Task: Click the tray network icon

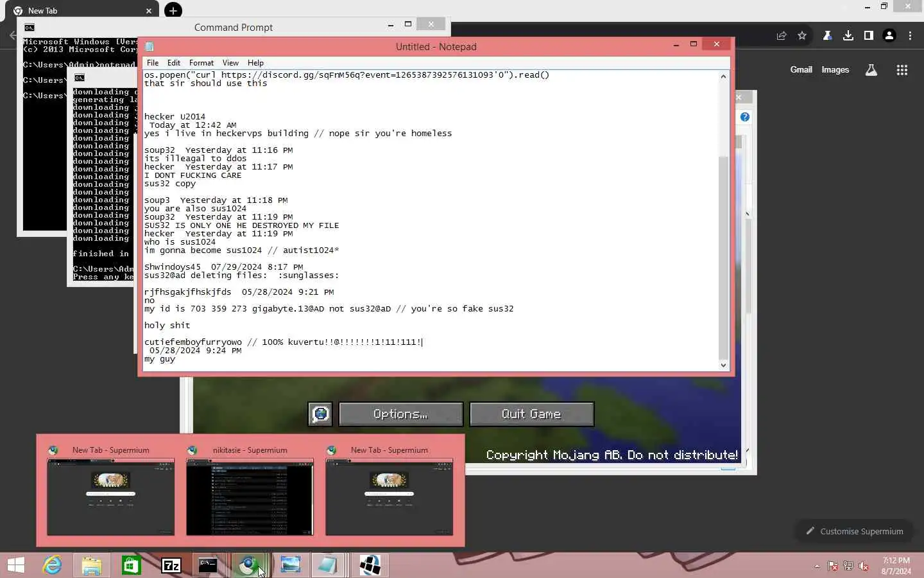Action: tap(848, 566)
